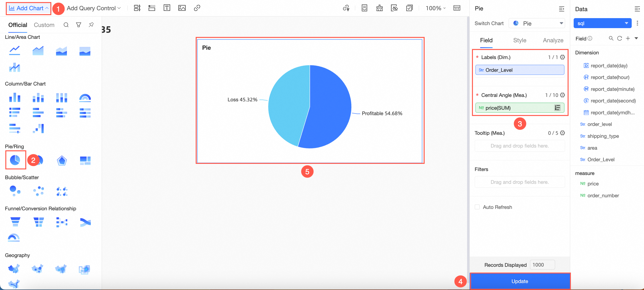This screenshot has height=290, width=644.
Task: Expand the sql dataset dropdown
Action: click(602, 23)
